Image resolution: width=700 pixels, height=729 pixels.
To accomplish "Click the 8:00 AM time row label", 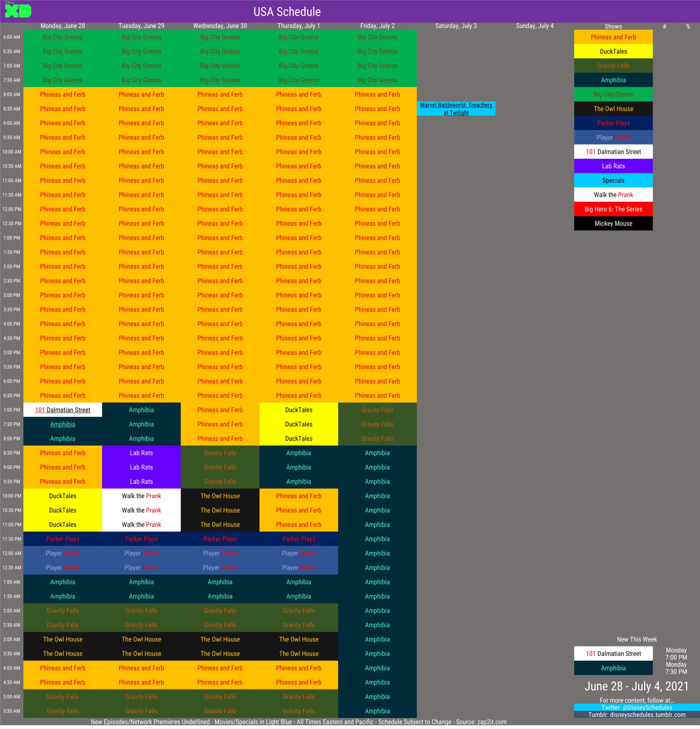I will pos(11,94).
